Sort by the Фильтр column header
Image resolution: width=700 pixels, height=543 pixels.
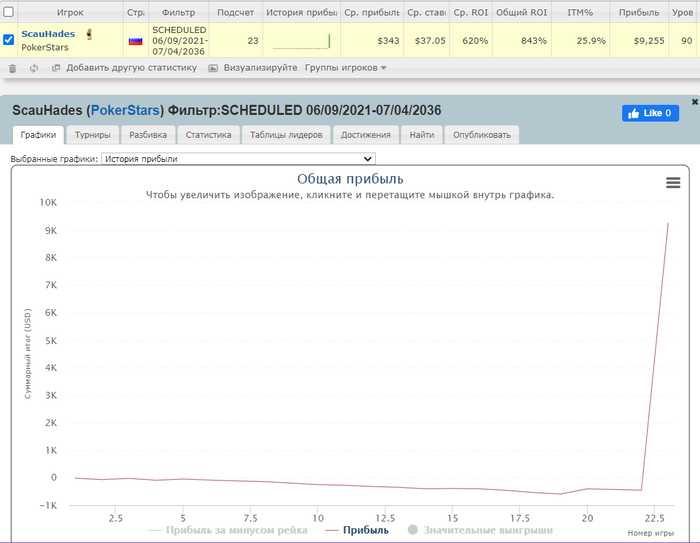coord(178,13)
